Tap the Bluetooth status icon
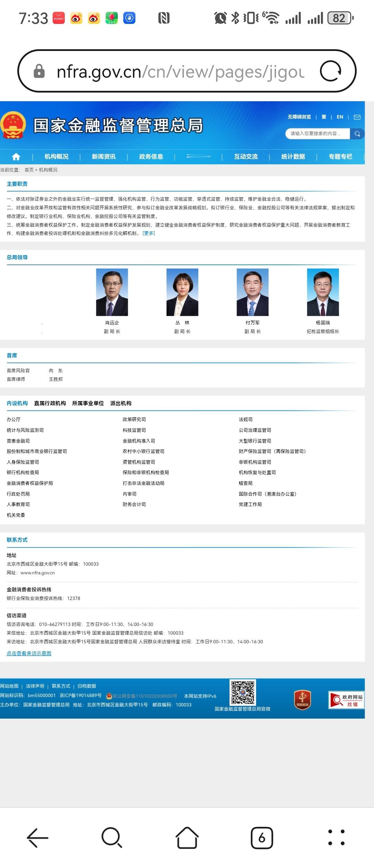The width and height of the screenshot is (374, 868). coord(235,18)
